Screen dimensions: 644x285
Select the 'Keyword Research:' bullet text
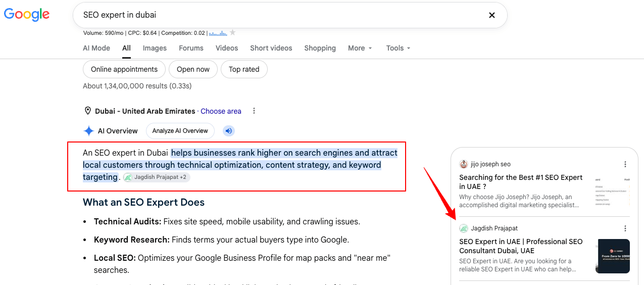132,240
